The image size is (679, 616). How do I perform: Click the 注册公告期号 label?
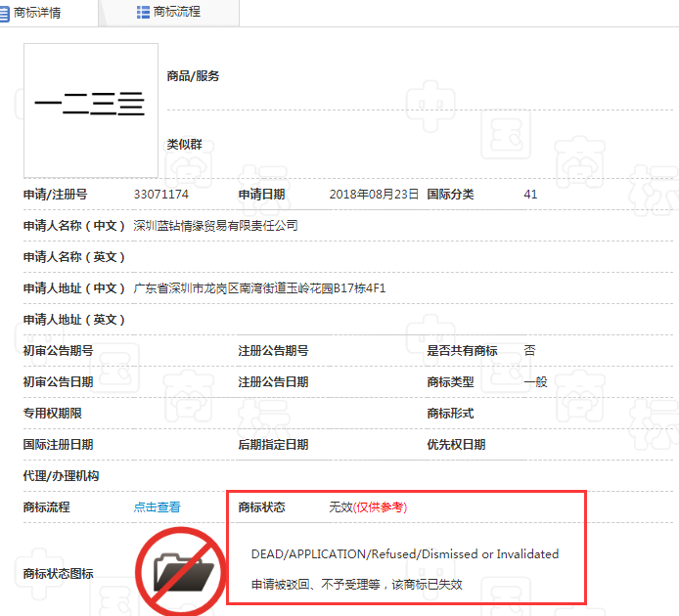pos(273,351)
